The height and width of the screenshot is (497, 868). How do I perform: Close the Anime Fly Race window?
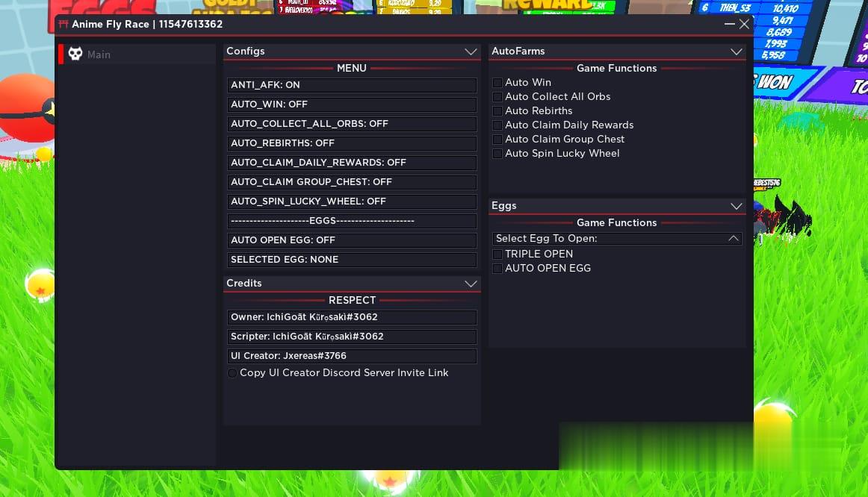tap(744, 24)
